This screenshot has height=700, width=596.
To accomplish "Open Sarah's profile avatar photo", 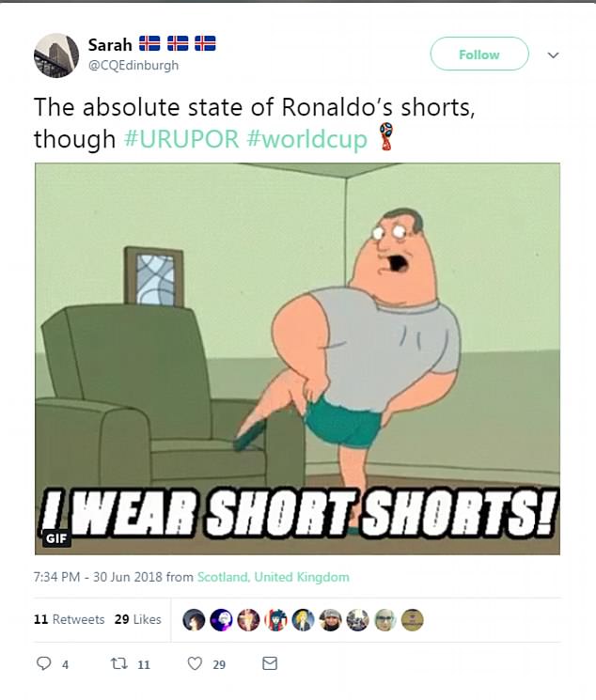I will coord(56,55).
